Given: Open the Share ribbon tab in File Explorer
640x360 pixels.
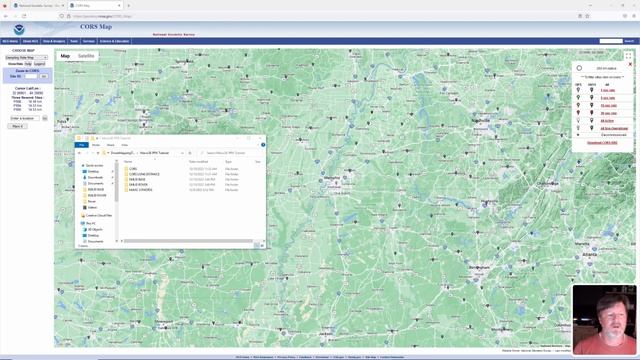Looking at the screenshot, I should [x=111, y=145].
